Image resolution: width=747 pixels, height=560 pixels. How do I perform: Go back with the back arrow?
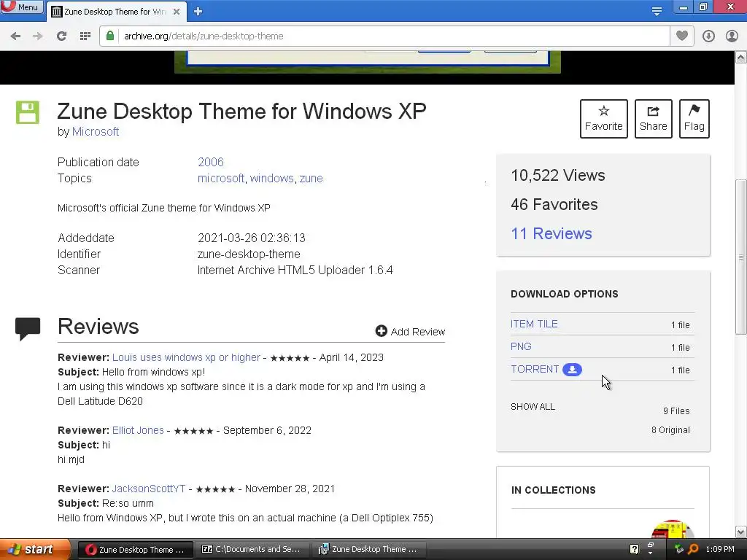tap(15, 36)
